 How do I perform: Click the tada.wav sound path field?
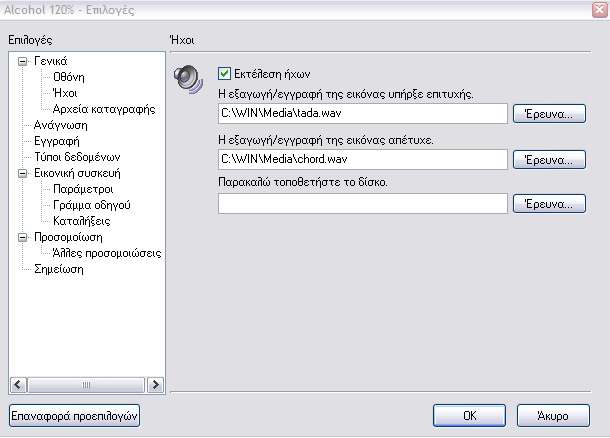tap(363, 113)
